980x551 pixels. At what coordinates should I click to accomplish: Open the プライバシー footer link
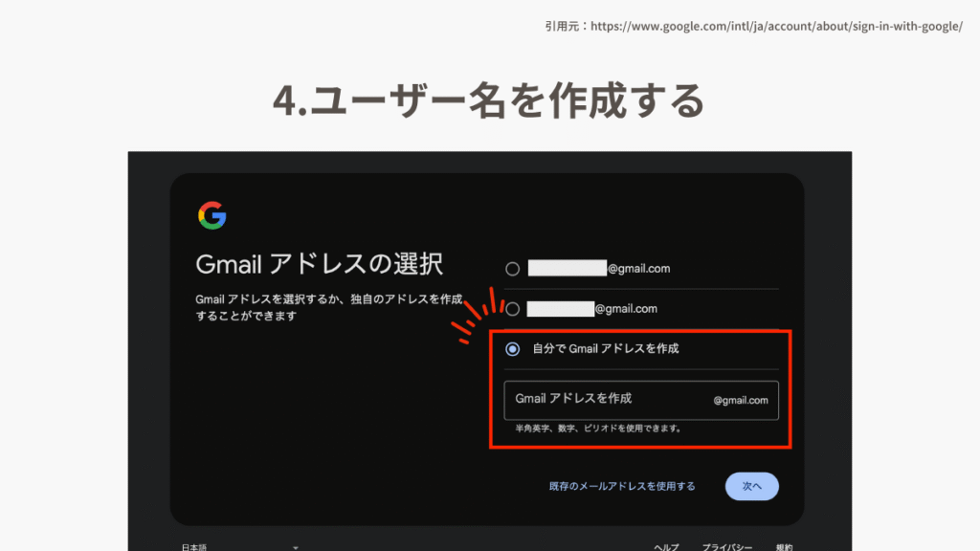pos(727,546)
